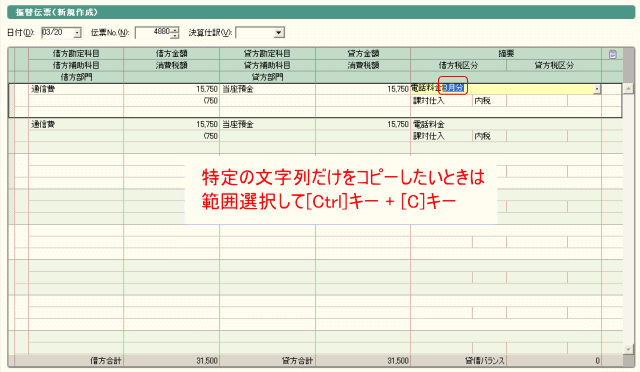Select the second row's 電話料金 description cell
The height and width of the screenshot is (372, 640).
click(506, 125)
